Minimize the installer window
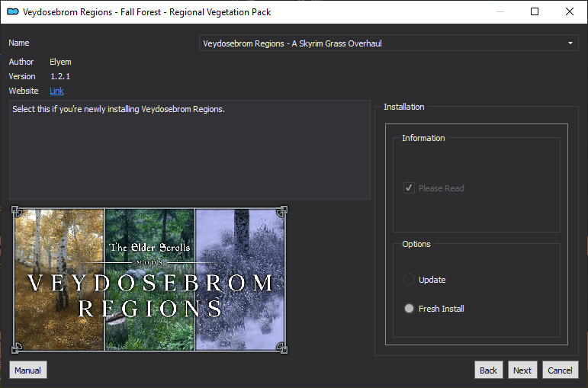The height and width of the screenshot is (388, 588). tap(500, 11)
